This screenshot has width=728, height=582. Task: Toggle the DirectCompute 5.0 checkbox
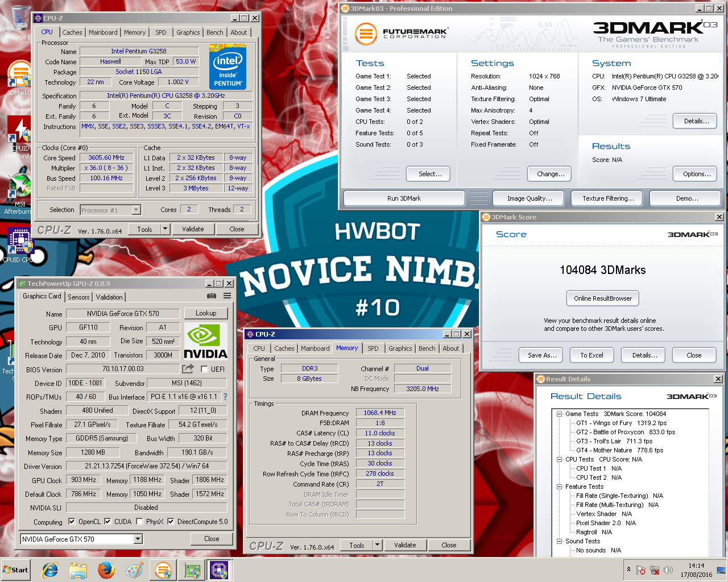click(x=171, y=522)
